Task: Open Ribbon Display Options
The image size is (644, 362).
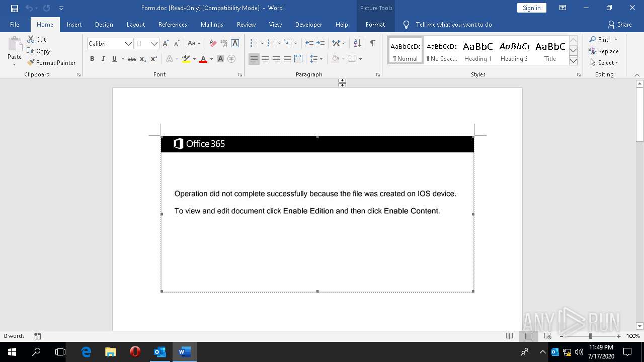Action: (563, 8)
